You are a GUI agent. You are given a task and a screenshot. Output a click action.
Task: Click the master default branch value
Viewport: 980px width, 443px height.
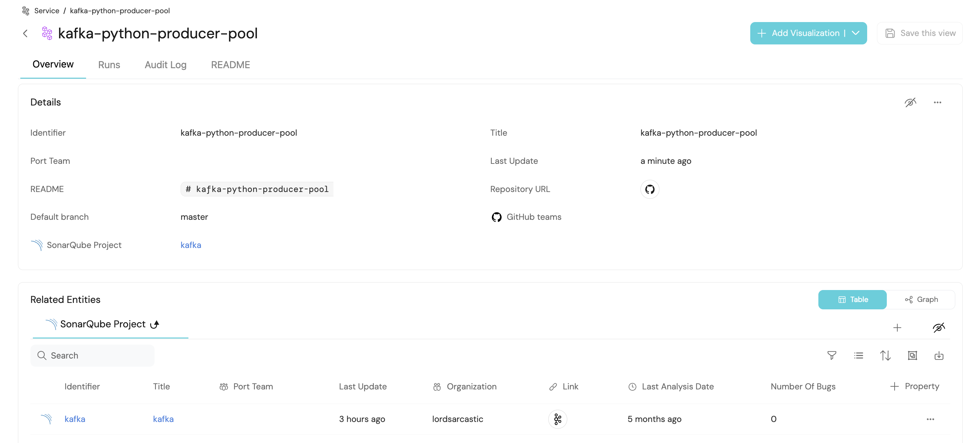pos(194,217)
